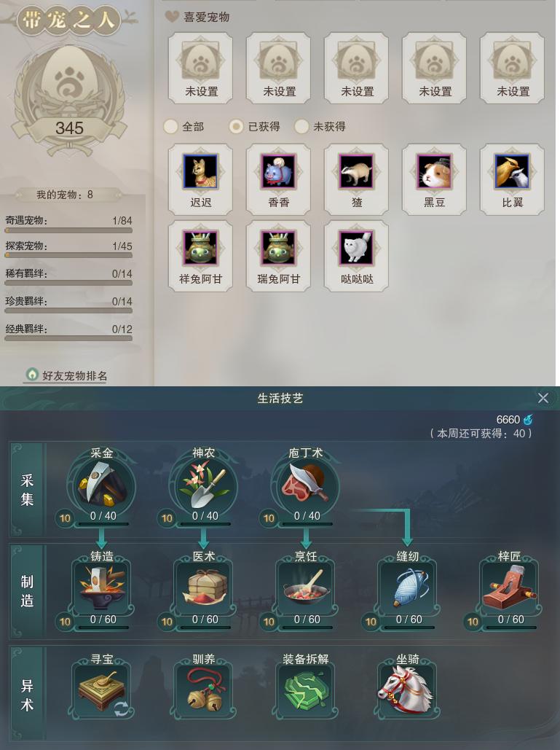560x750 pixels.
Task: Click the refresh arrows on 寻宝 icon
Action: pos(122,709)
